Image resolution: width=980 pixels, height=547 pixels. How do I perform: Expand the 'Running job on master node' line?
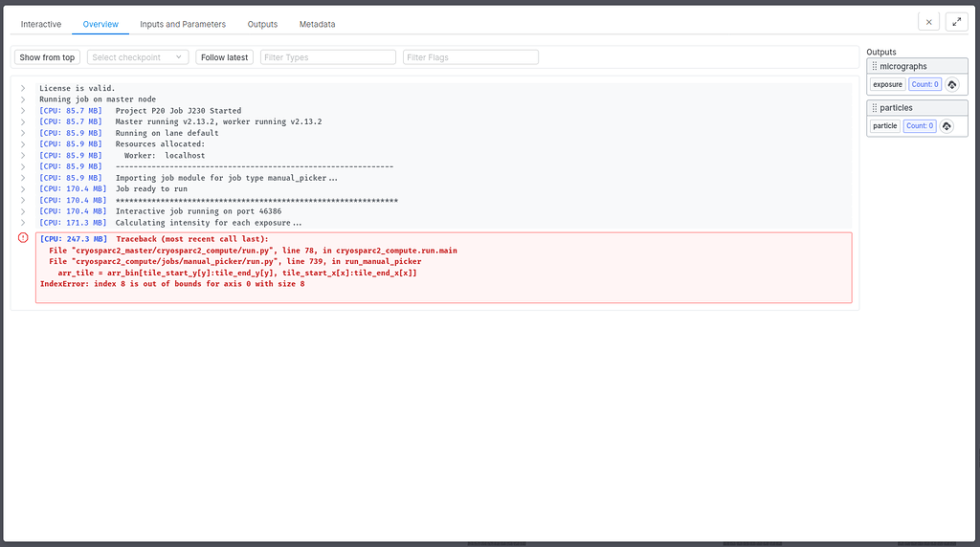coord(23,99)
